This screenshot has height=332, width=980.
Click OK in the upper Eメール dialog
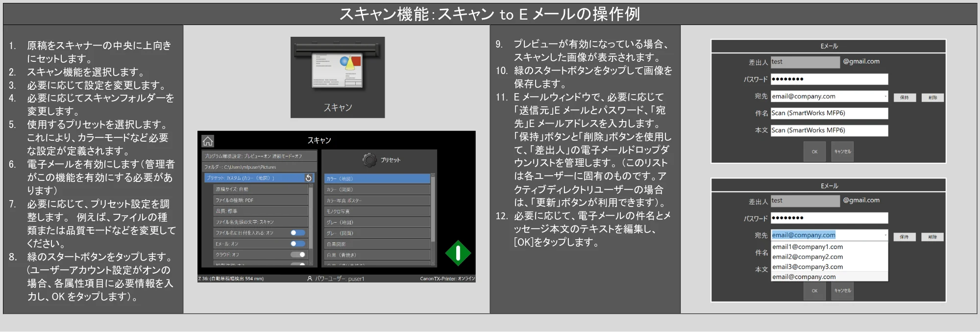pyautogui.click(x=814, y=152)
